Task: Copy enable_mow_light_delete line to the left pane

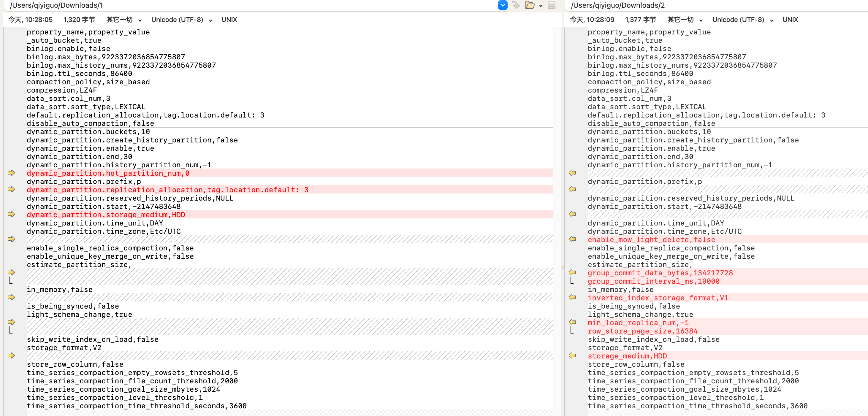Action: 573,239
